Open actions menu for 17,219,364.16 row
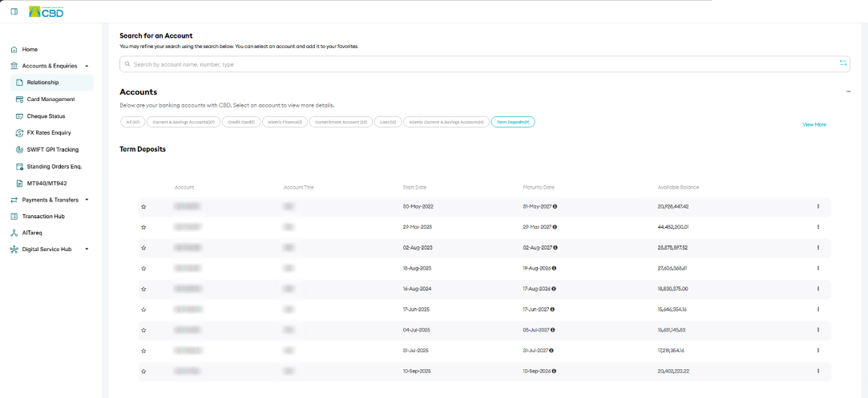 tap(818, 351)
